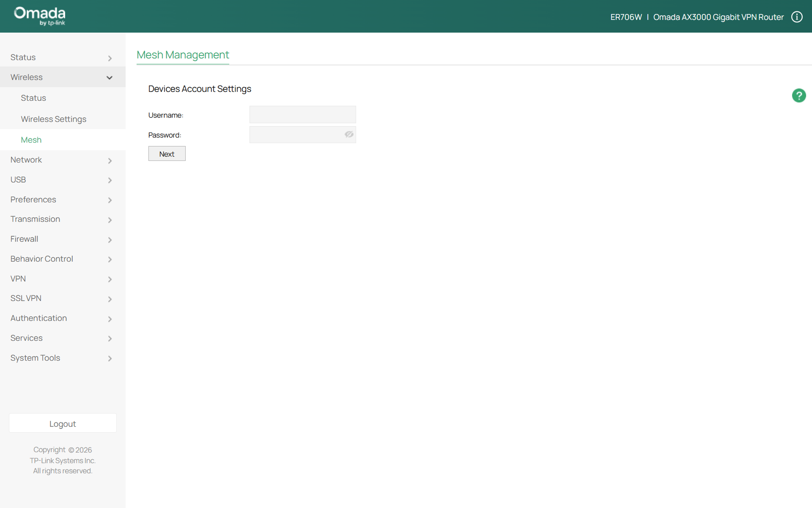The height and width of the screenshot is (508, 812).
Task: Open the SSL VPN menu item
Action: [63, 298]
